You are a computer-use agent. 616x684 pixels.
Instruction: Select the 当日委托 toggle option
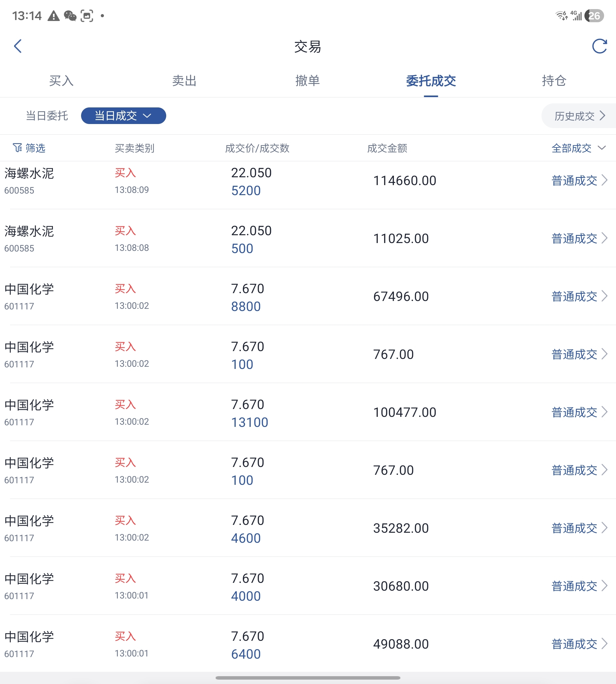pyautogui.click(x=47, y=116)
